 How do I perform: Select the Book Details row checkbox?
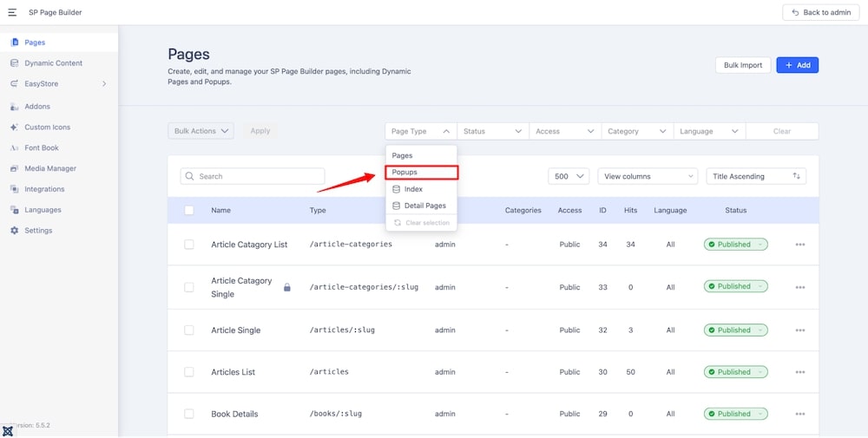(189, 414)
